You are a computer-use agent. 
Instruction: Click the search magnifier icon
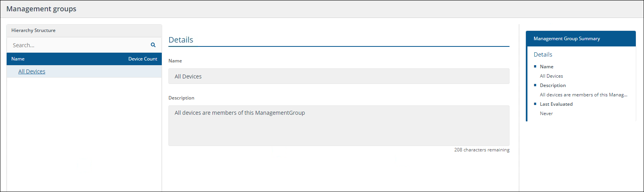pos(153,45)
